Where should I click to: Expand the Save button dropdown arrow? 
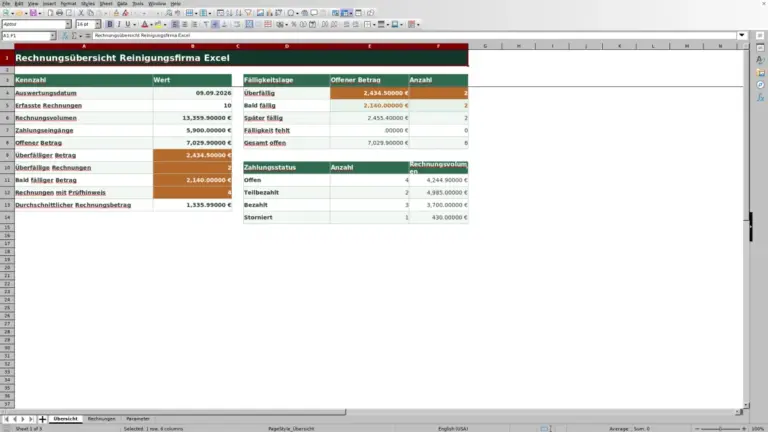point(40,13)
